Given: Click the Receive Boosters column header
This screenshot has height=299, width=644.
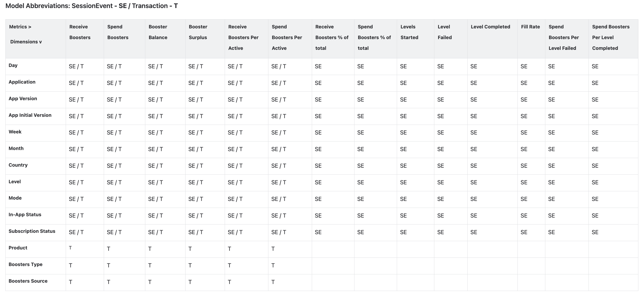Looking at the screenshot, I should [80, 32].
